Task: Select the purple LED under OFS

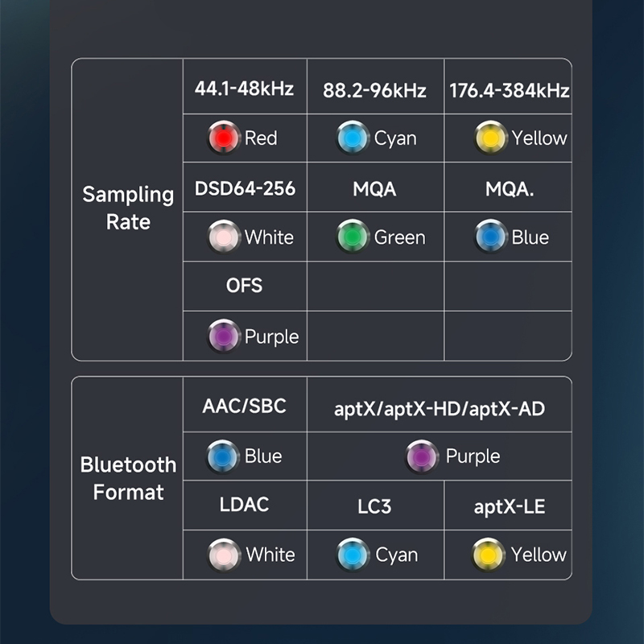Action: (225, 336)
